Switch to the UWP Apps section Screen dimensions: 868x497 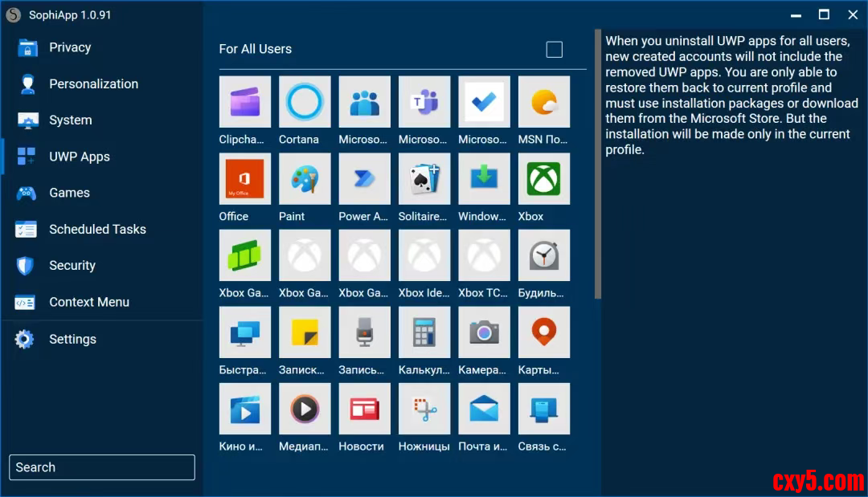[102, 157]
